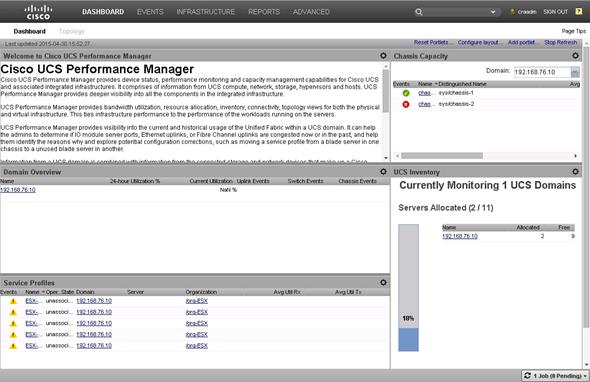Click warning icon in last Service Profiles row
The image size is (590, 382).
pos(13,346)
